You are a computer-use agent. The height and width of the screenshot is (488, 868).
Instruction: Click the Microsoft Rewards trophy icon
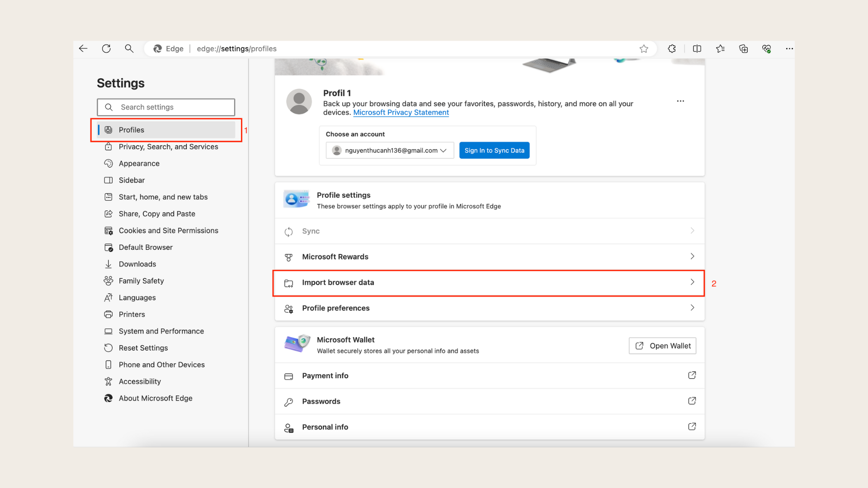pos(288,258)
